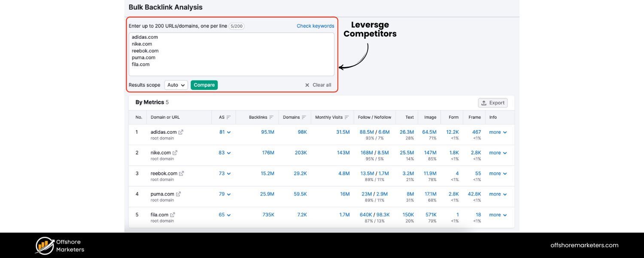Open the Check keywords link
The height and width of the screenshot is (258, 644).
[x=315, y=26]
